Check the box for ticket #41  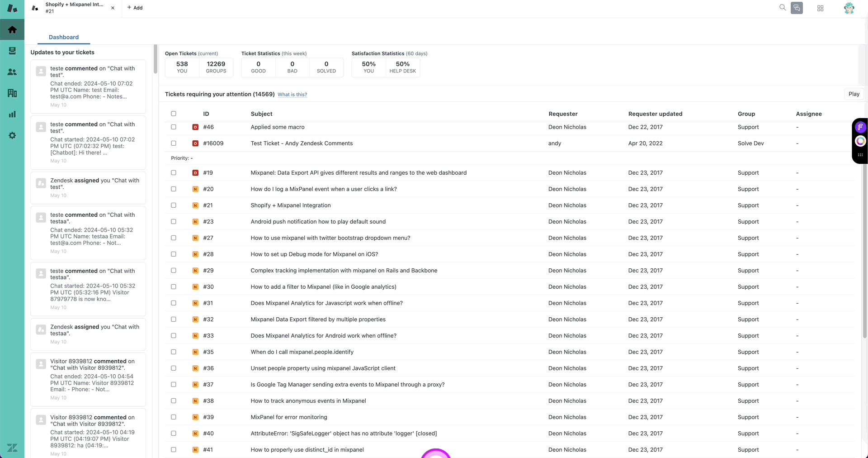(174, 450)
